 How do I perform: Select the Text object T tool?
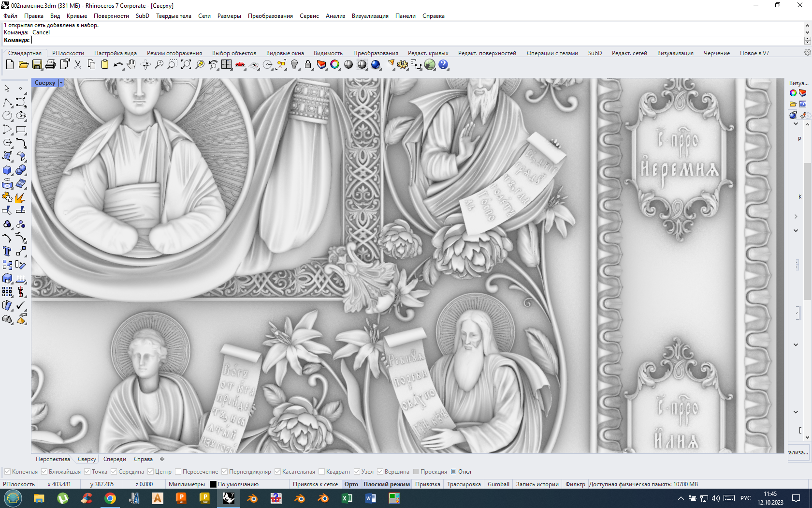[x=7, y=251]
